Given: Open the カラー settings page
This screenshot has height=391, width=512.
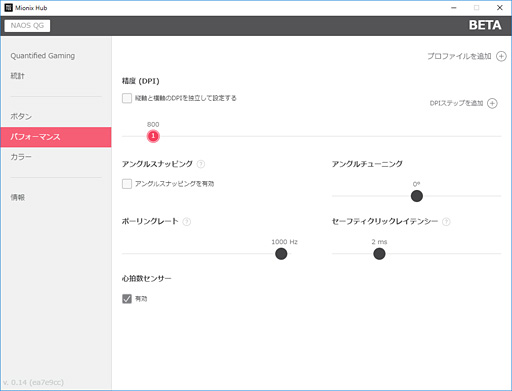Looking at the screenshot, I should [x=21, y=157].
